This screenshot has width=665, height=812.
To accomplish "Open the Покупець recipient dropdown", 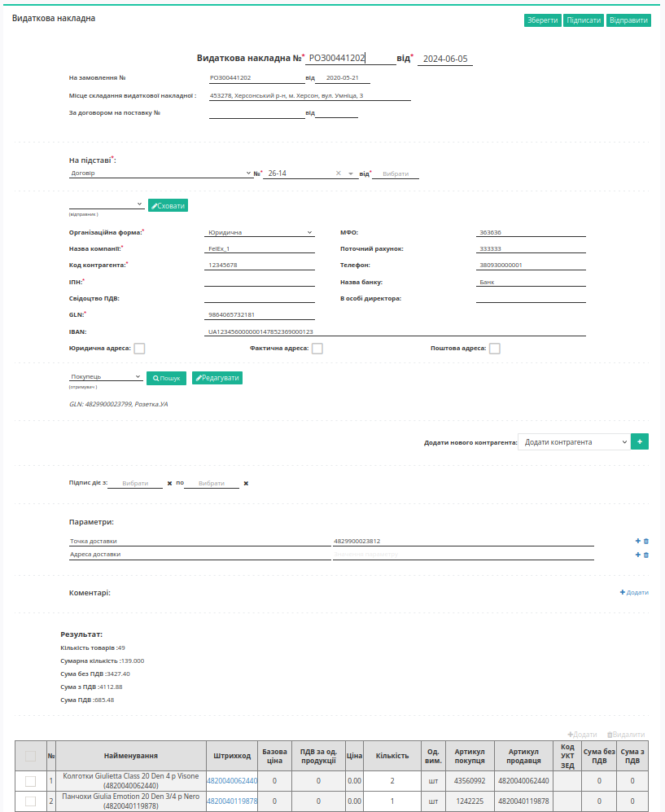I will coord(106,376).
